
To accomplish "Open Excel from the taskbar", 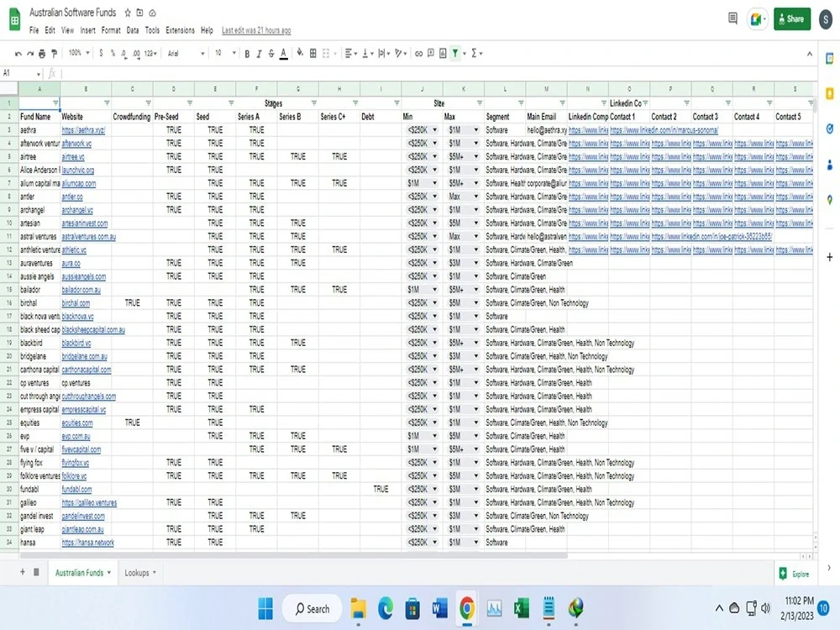I will click(x=522, y=608).
